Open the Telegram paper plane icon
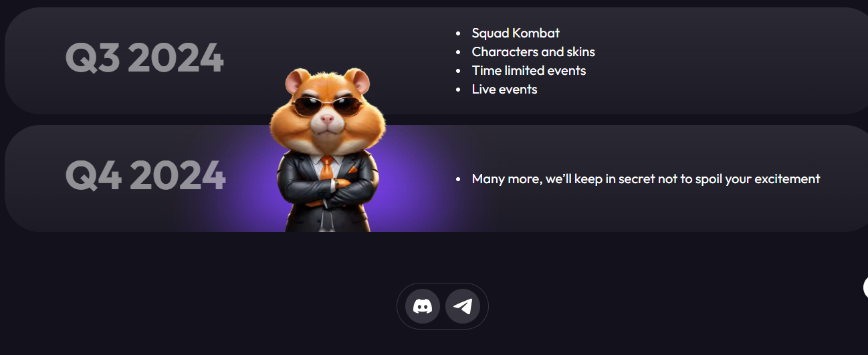The height and width of the screenshot is (355, 868). 463,306
